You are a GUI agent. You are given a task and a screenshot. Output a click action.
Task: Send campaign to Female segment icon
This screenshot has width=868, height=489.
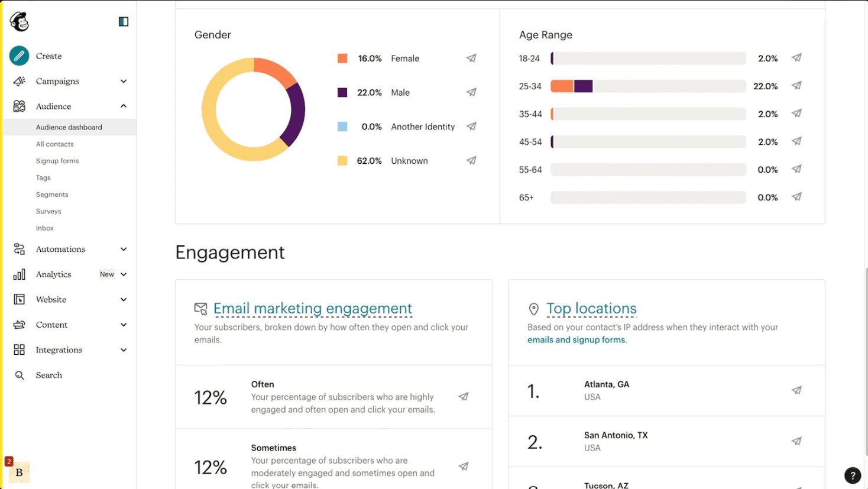tap(471, 59)
